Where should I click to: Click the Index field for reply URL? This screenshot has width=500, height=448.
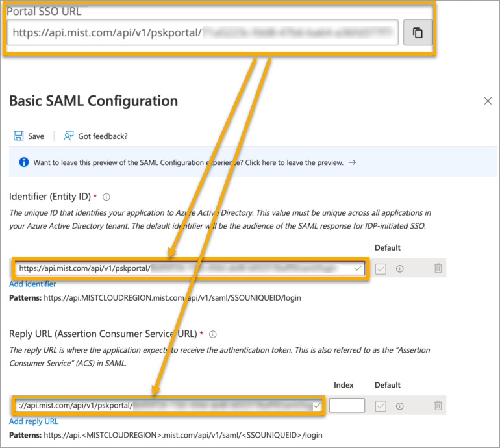click(x=347, y=406)
